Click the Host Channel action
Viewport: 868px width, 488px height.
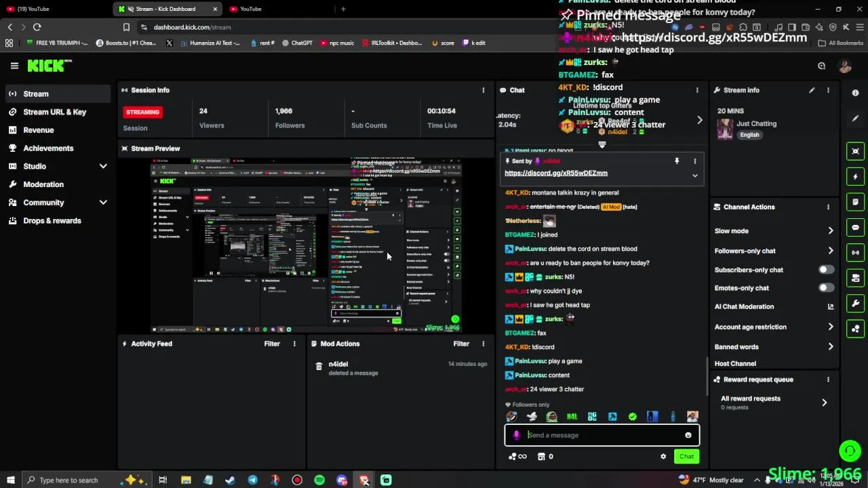[x=735, y=364]
